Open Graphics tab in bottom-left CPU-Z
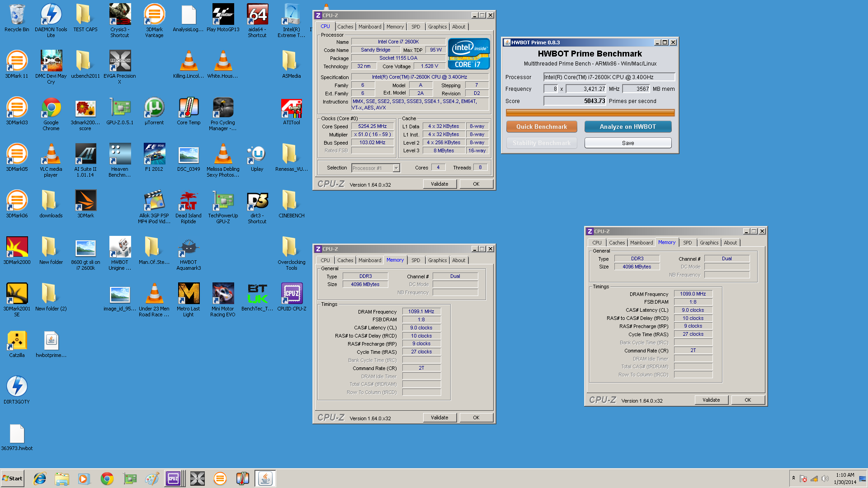The width and height of the screenshot is (868, 488). point(437,260)
